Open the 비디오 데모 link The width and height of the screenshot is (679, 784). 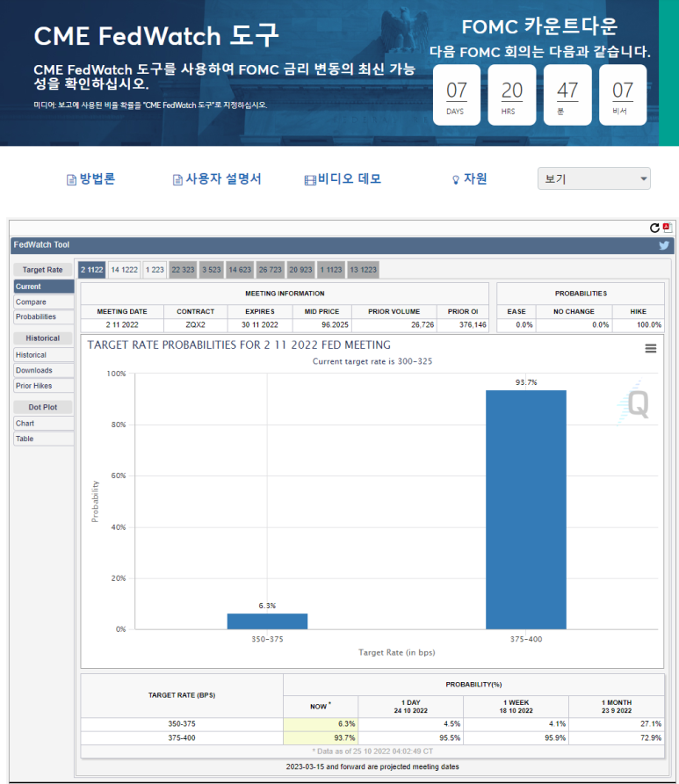[x=350, y=178]
